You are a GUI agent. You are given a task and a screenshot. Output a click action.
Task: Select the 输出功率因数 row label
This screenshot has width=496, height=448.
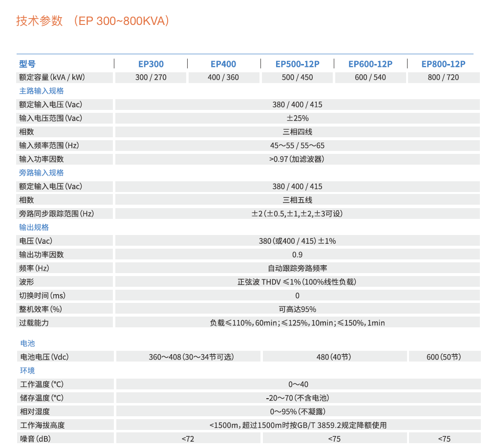[x=42, y=255]
